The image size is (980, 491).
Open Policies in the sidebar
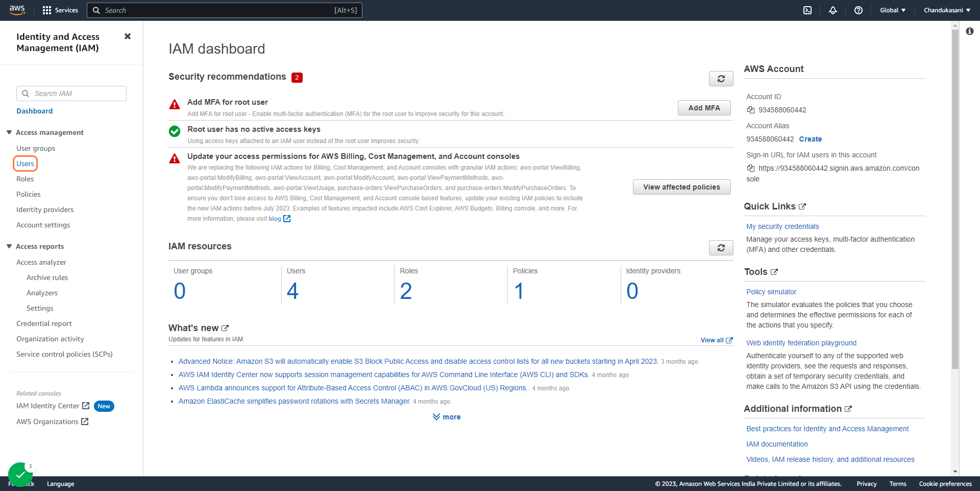(29, 194)
